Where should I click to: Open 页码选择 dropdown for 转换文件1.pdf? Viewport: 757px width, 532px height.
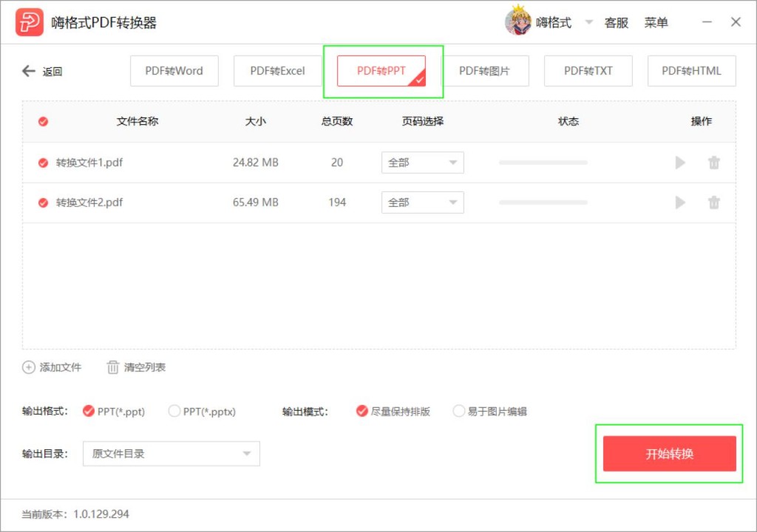click(x=422, y=163)
